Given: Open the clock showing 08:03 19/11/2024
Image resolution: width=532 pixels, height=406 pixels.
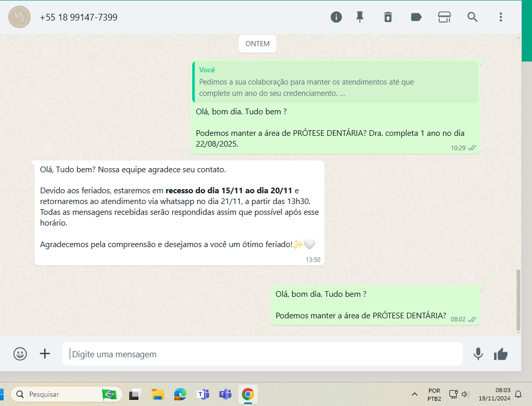Looking at the screenshot, I should 495,394.
